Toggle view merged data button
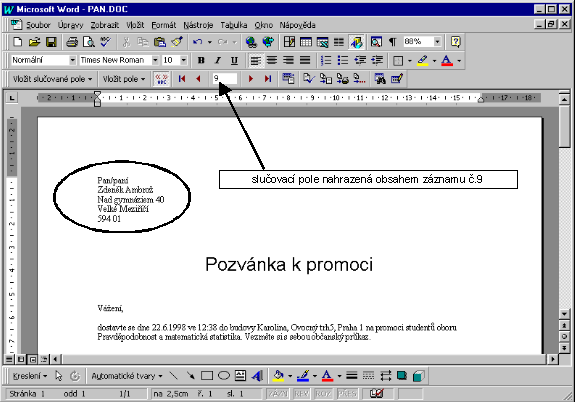The width and height of the screenshot is (575, 402). pos(161,79)
